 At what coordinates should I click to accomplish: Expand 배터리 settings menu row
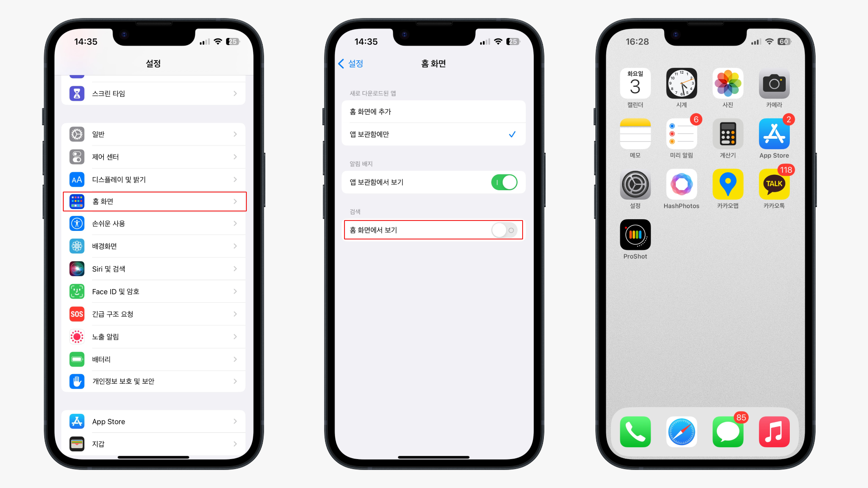155,359
